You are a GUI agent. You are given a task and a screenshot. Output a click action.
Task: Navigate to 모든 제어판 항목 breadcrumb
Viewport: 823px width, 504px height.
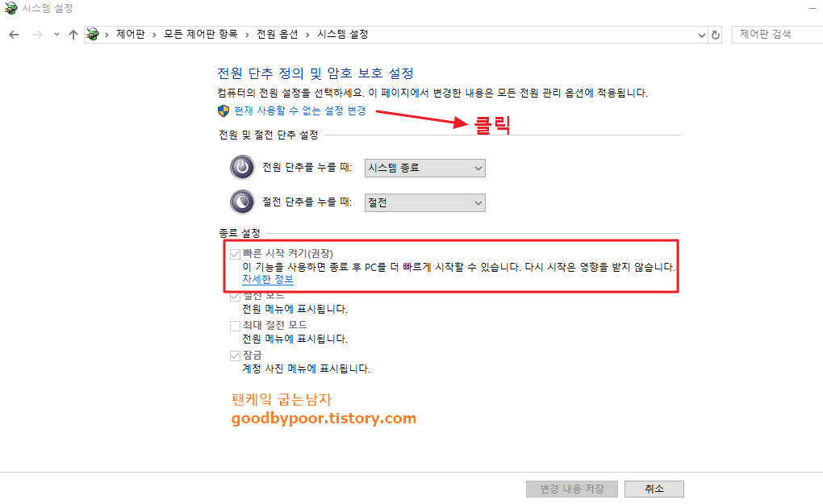(x=200, y=35)
